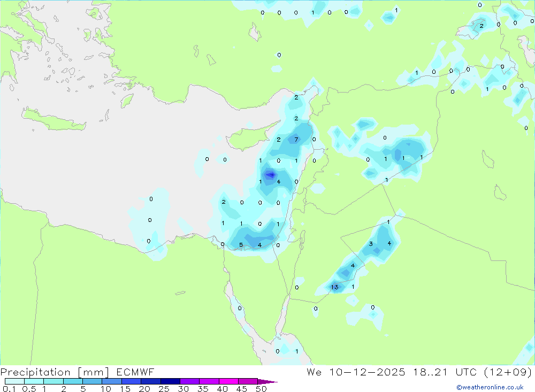Viewport: 535px width, 392px height.
Task: Pick the 5–10 mm blue legend swatch
Action: (x=92, y=381)
